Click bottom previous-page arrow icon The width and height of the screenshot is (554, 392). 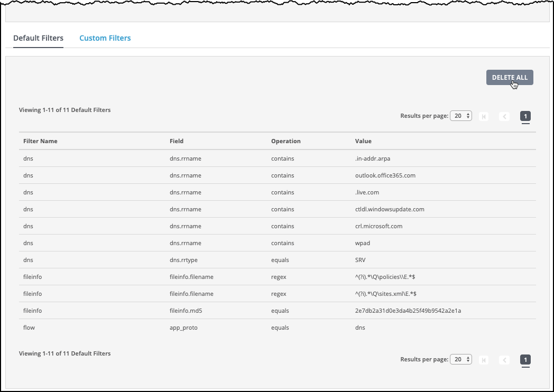coord(504,360)
